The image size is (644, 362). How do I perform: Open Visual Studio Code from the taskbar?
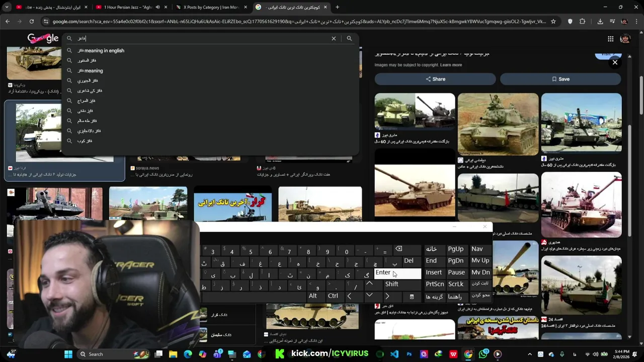coord(394,354)
